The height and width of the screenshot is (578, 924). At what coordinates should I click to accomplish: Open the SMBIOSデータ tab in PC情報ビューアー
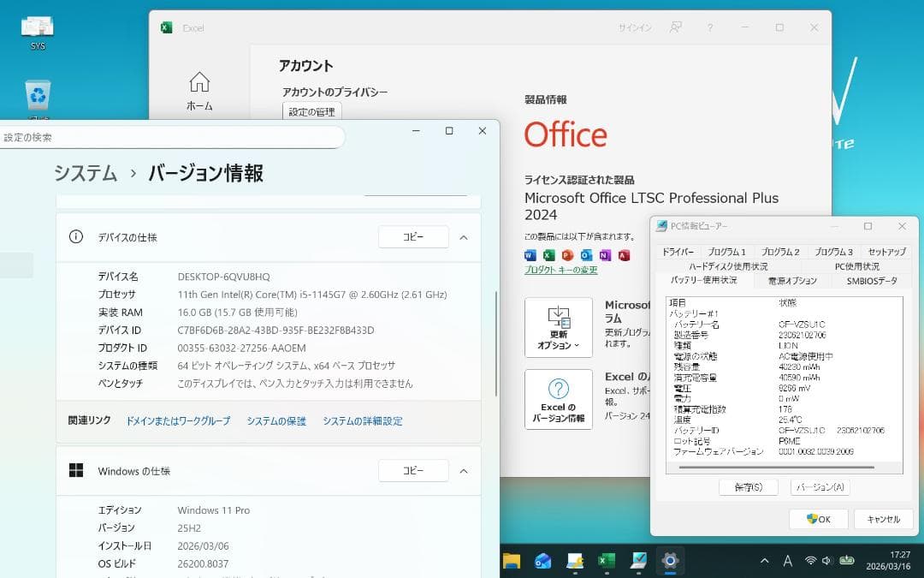click(871, 279)
